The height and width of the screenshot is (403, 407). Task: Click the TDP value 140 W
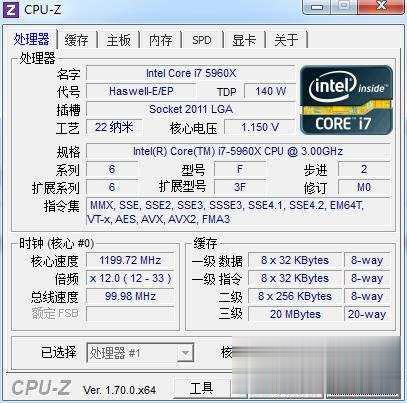270,91
